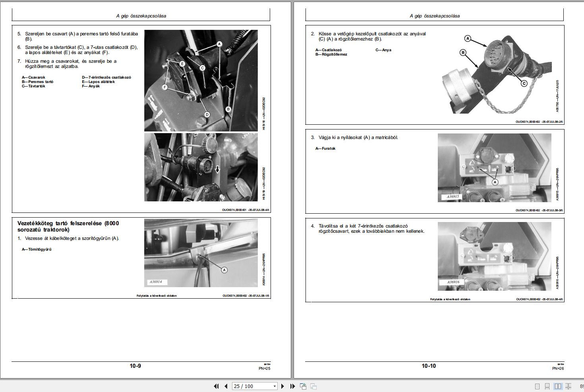Click 'Folytatás a következő oldalon' on right page
Image resolution: width=584 pixels, height=392 pixels.
click(450, 299)
